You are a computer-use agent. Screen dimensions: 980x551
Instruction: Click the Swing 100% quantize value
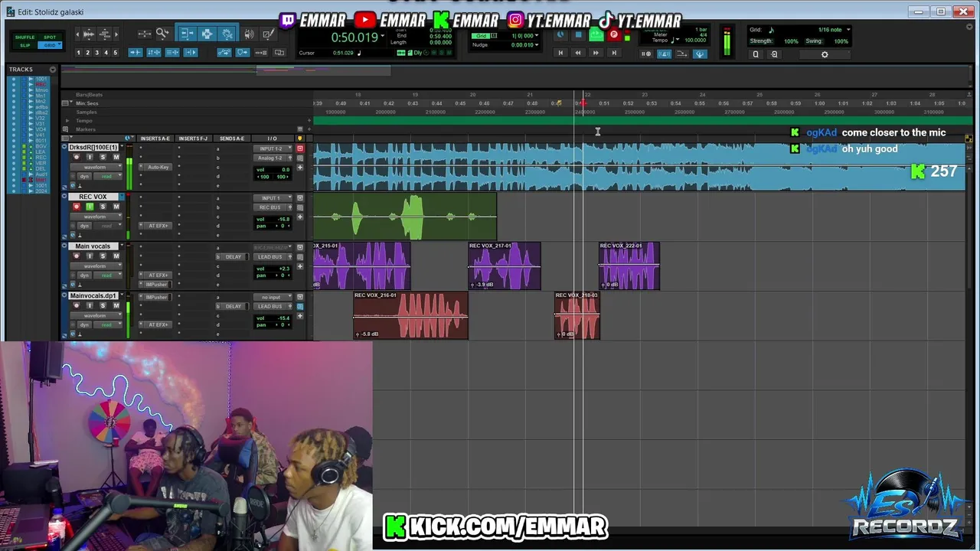click(841, 41)
